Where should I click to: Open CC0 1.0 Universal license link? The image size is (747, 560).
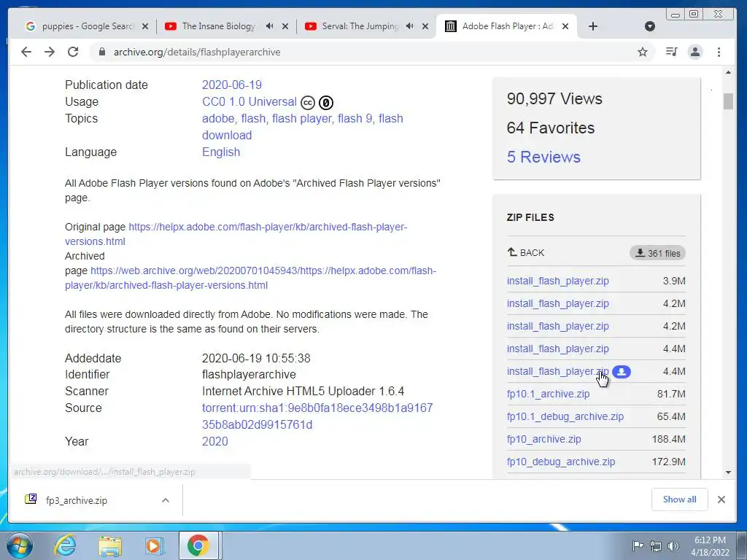click(249, 102)
